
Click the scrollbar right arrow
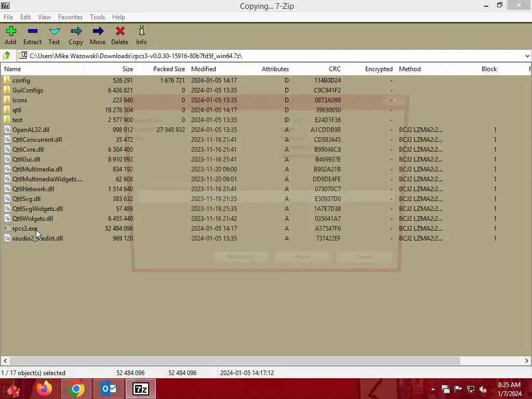(x=527, y=361)
